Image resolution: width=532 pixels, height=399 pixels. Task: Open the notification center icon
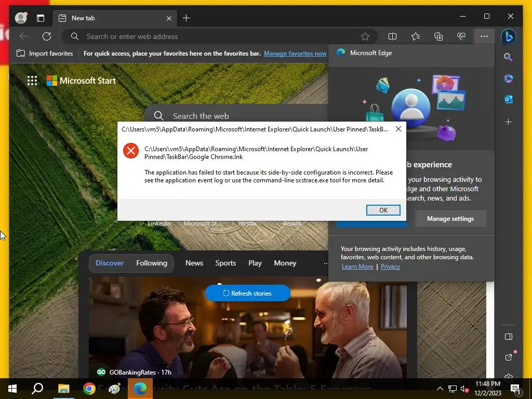(515, 389)
